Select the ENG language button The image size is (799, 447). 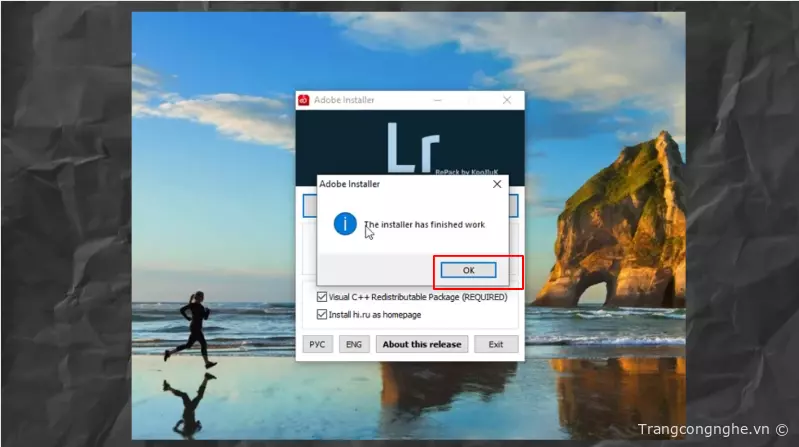point(353,344)
